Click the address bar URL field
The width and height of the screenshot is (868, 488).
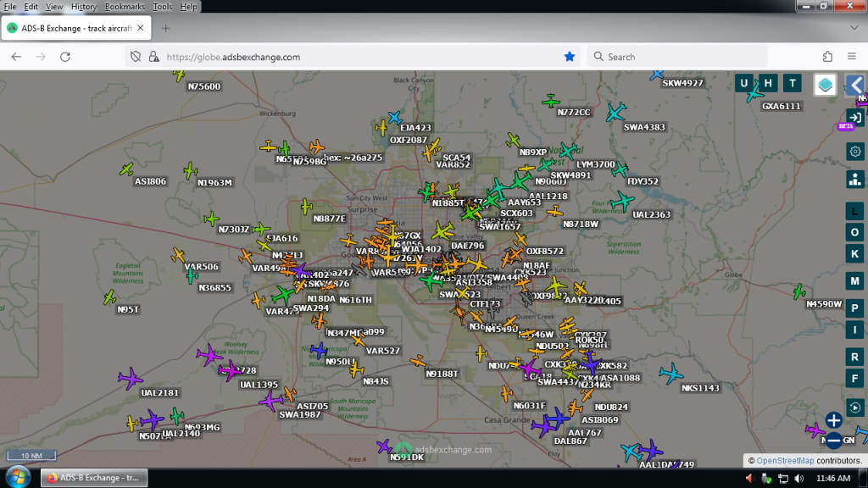tap(354, 57)
